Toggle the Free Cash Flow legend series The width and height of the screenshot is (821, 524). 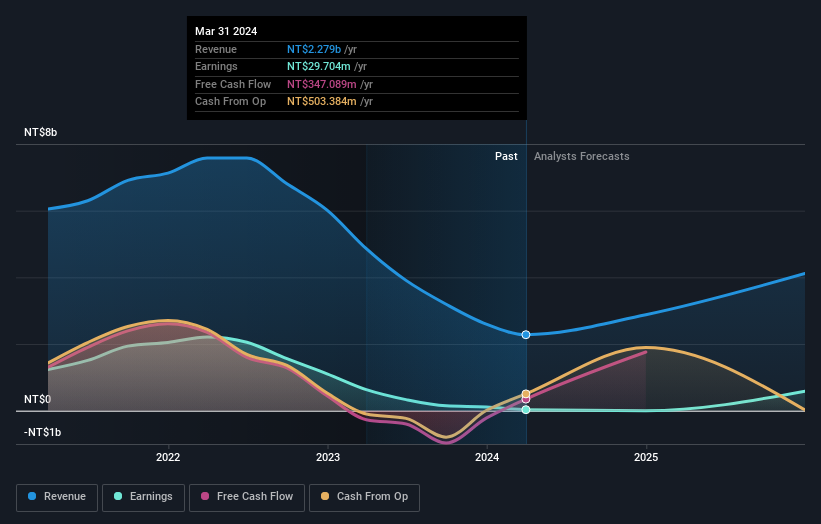247,497
